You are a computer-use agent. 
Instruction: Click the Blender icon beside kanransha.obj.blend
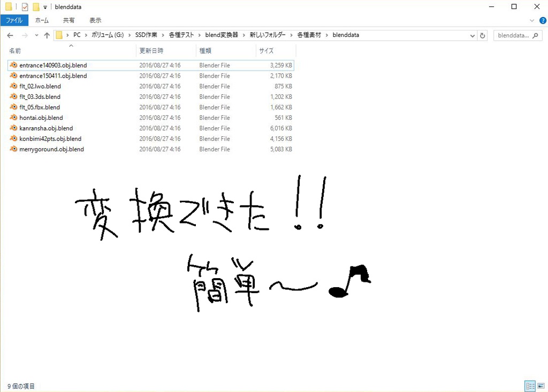coord(13,128)
